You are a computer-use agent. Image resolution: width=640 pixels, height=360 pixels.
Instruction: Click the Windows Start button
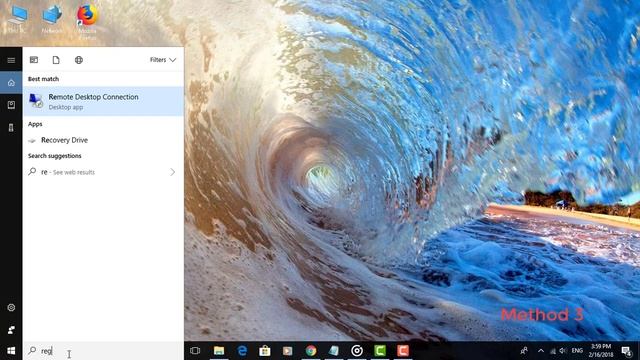point(11,351)
